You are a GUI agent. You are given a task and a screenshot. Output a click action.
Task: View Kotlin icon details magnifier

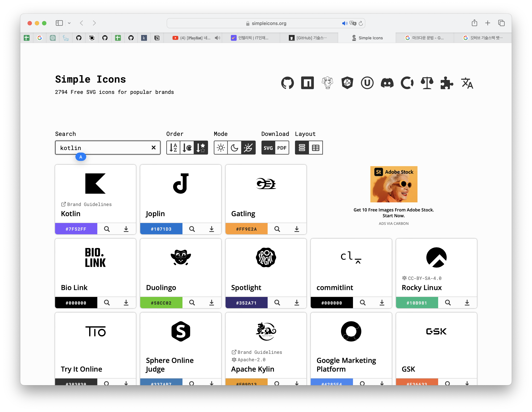click(107, 229)
